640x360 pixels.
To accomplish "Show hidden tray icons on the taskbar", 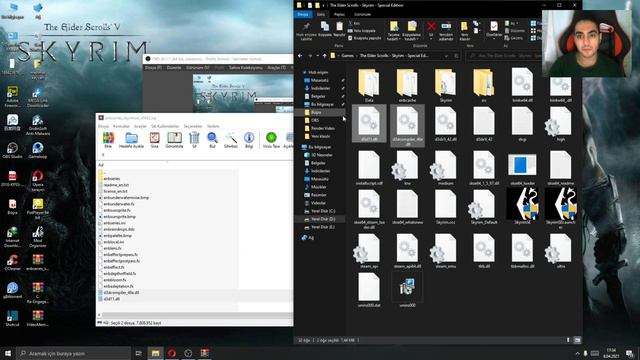I will click(577, 353).
